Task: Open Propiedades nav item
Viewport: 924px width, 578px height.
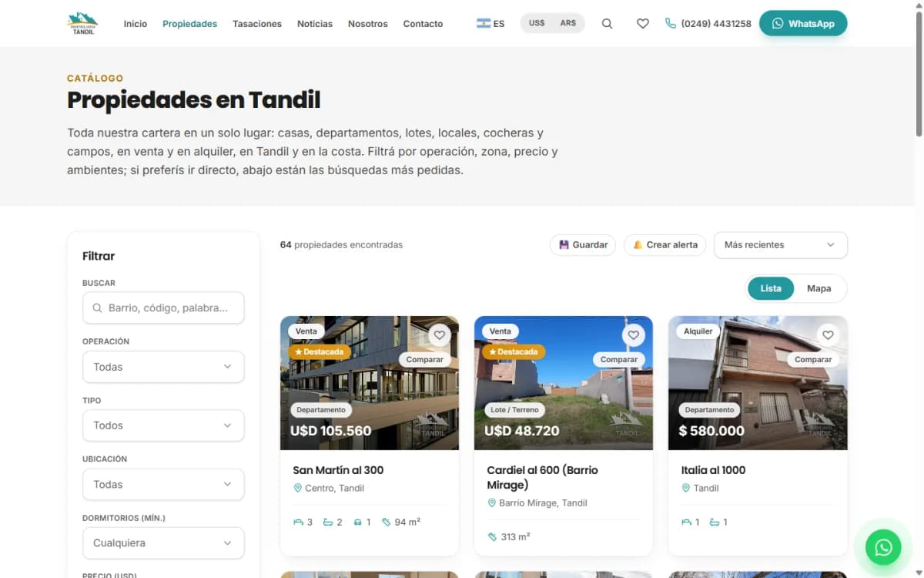Action: click(x=190, y=24)
